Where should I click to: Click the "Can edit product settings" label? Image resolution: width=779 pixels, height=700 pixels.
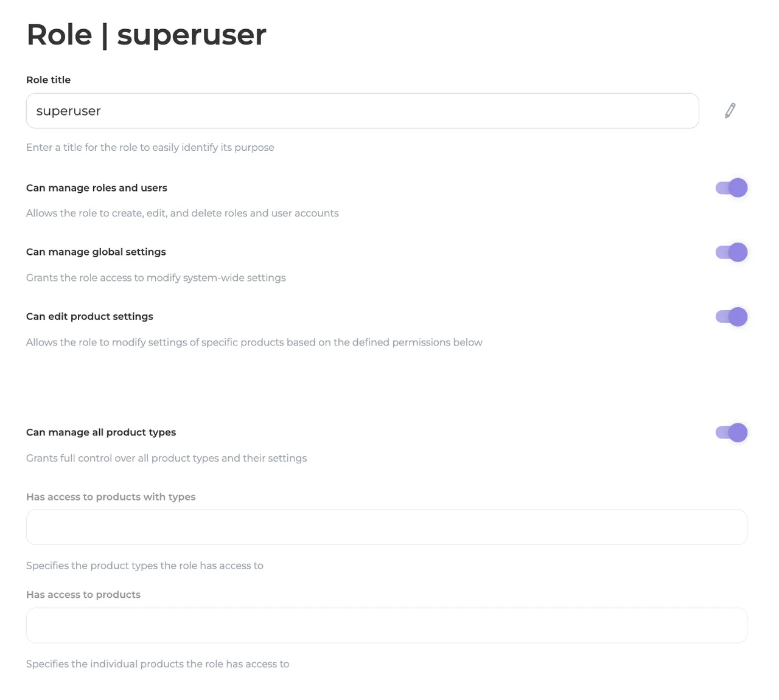(89, 316)
